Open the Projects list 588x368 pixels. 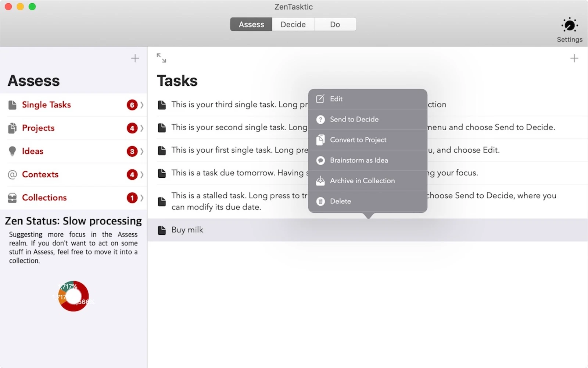pyautogui.click(x=73, y=128)
